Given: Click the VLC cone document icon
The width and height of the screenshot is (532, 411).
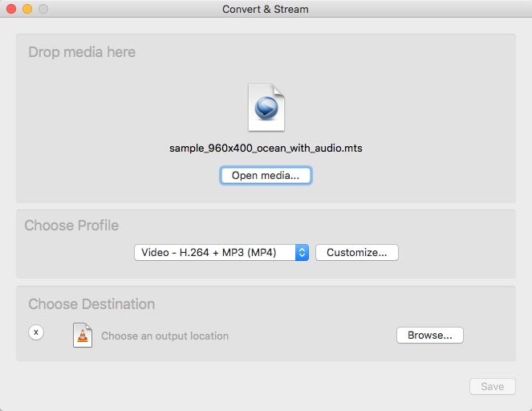Looking at the screenshot, I should [x=83, y=335].
